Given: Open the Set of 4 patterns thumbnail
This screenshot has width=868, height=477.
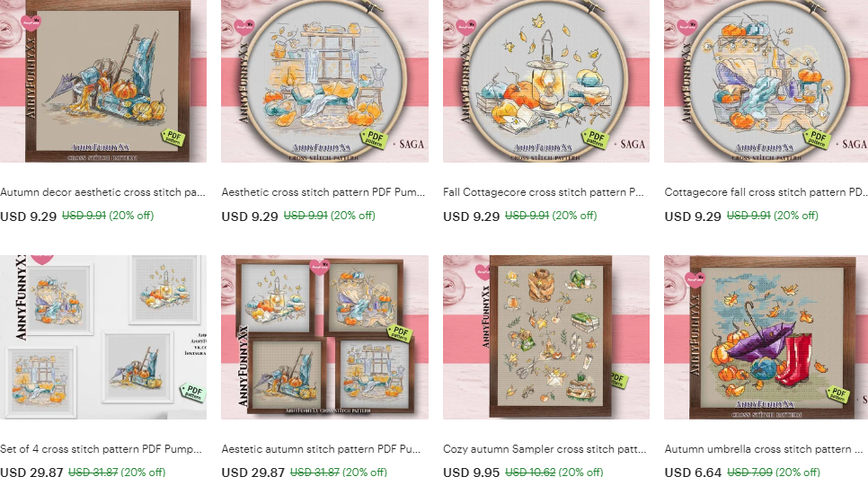Looking at the screenshot, I should coord(103,337).
